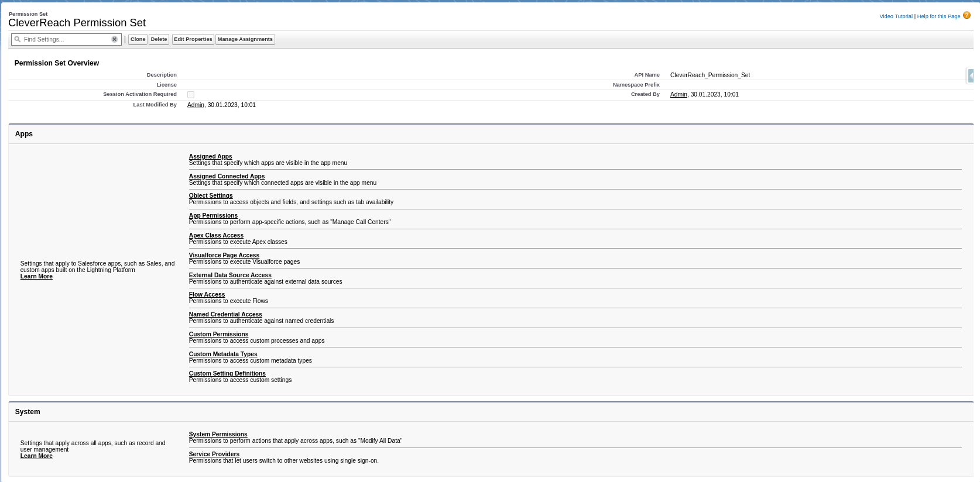Click Learn More in System section
This screenshot has height=482, width=980.
(36, 456)
